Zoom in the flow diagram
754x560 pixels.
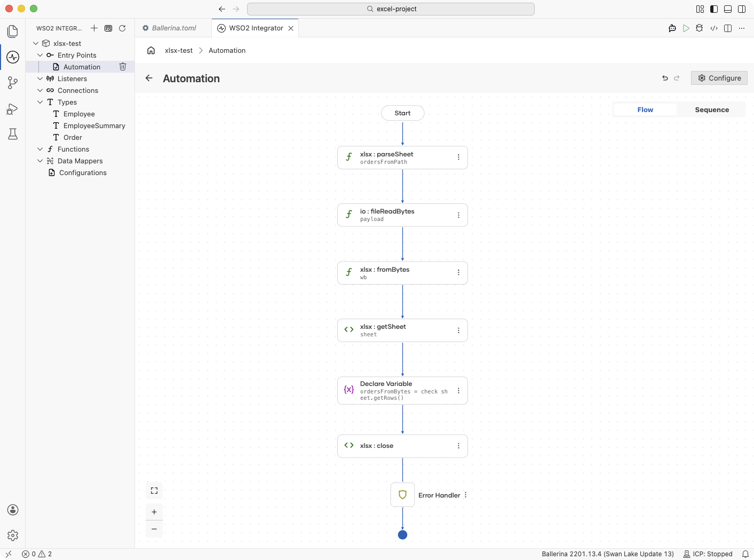click(154, 512)
